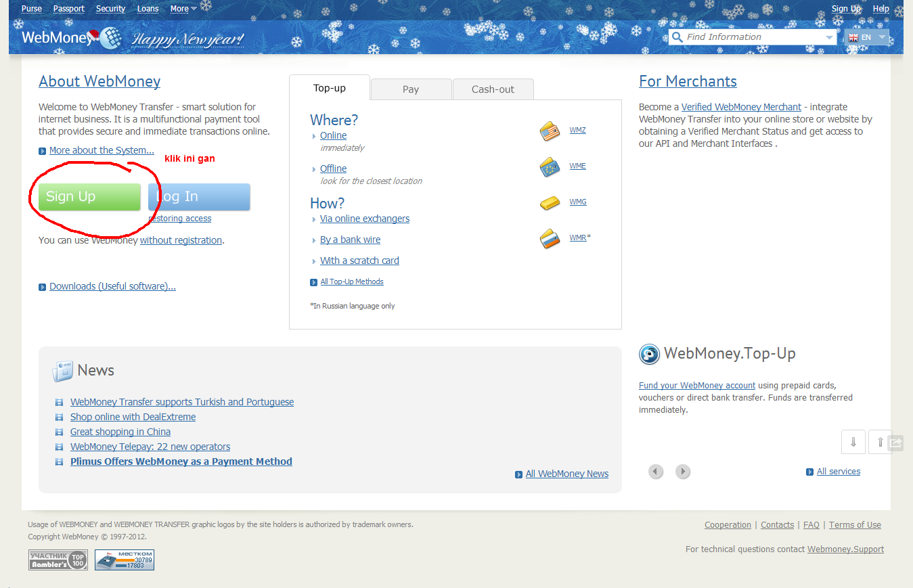This screenshot has width=913, height=588.
Task: Switch to the Cash-out tab
Action: (493, 89)
